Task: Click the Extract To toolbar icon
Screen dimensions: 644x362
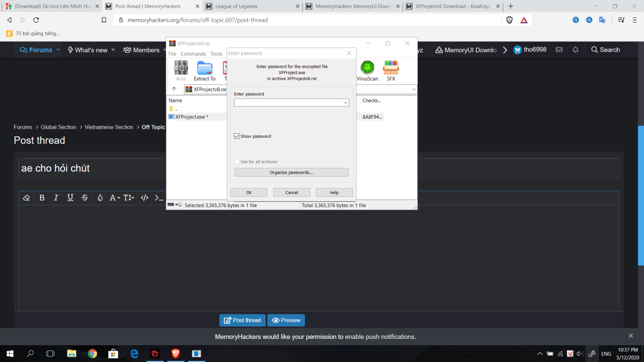Action: [x=205, y=71]
